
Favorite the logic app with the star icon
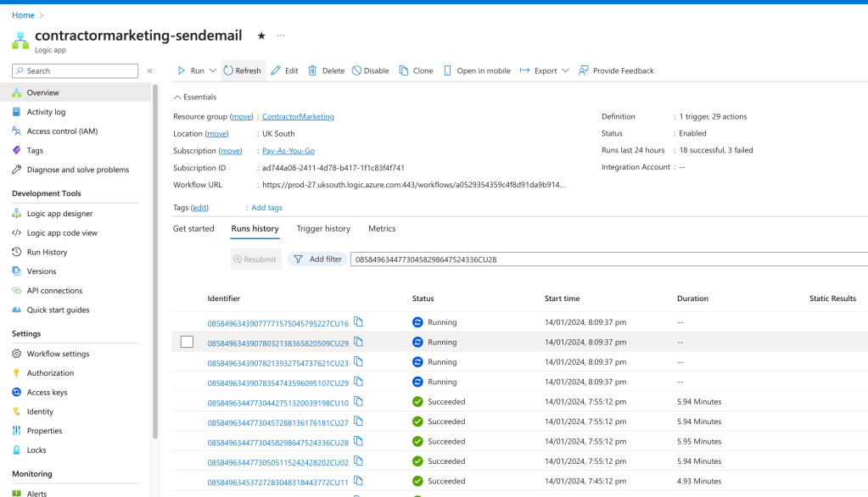tap(261, 36)
